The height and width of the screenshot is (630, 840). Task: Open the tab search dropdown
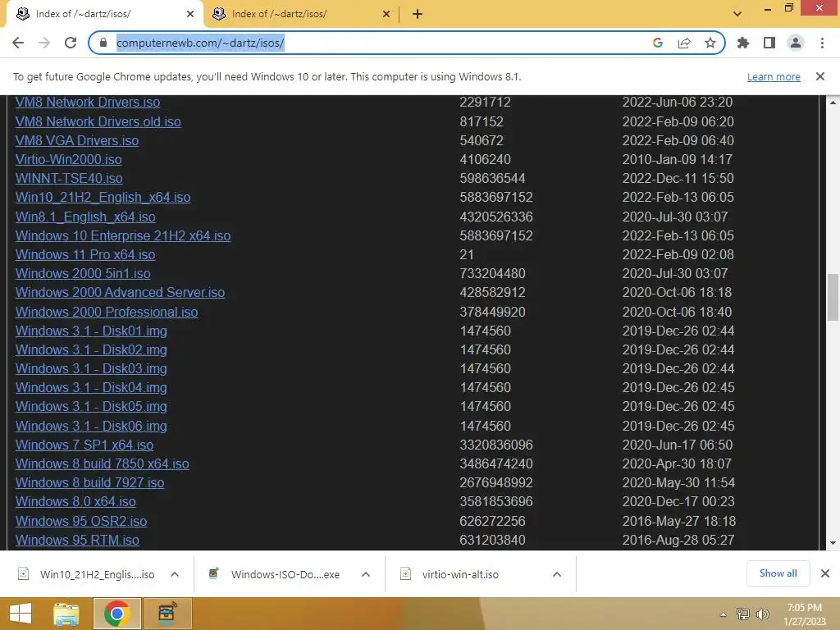pos(737,14)
